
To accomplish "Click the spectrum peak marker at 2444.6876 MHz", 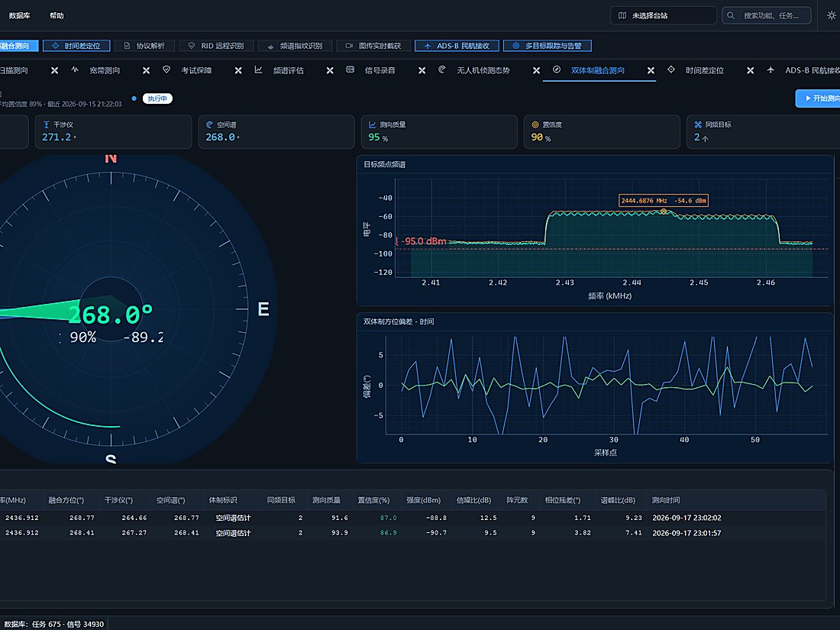I will (663, 212).
